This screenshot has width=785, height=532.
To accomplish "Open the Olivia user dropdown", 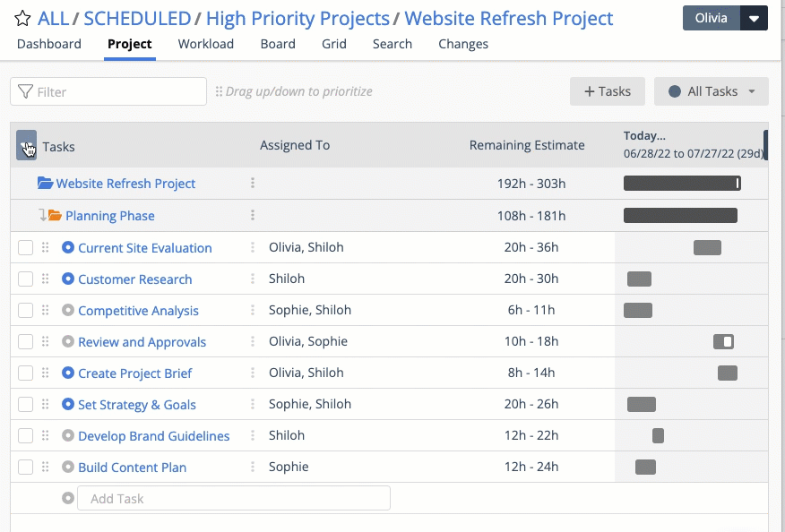I will [755, 19].
